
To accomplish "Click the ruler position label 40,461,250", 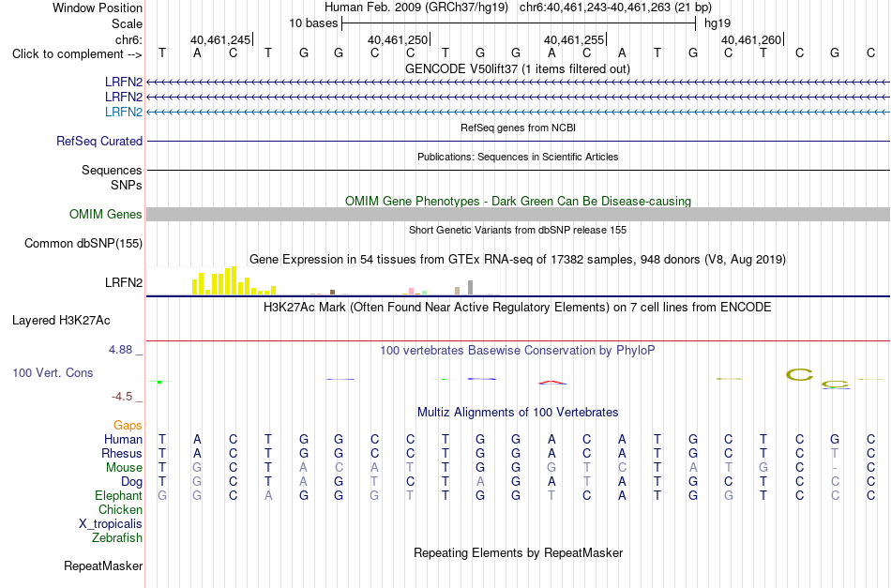I will pyautogui.click(x=398, y=39).
